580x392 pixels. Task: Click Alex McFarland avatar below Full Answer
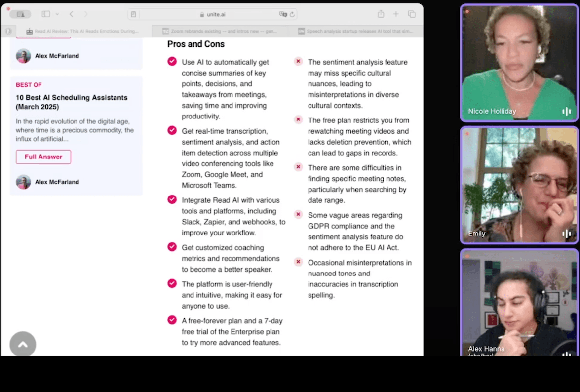(x=23, y=182)
